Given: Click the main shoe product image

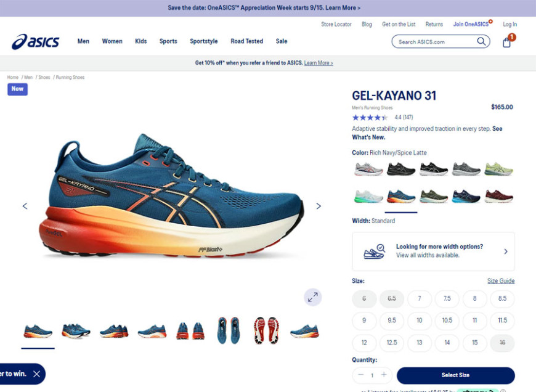Looking at the screenshot, I should 171,195.
